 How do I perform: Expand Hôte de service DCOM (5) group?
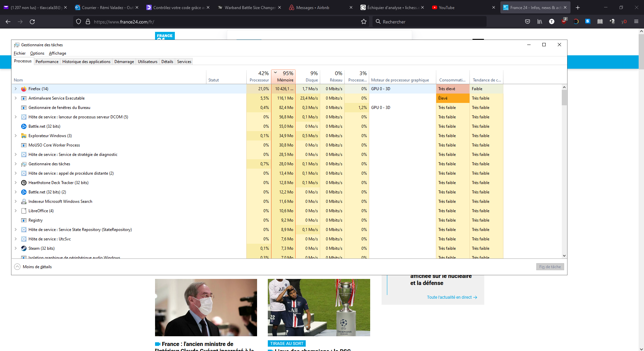15,117
